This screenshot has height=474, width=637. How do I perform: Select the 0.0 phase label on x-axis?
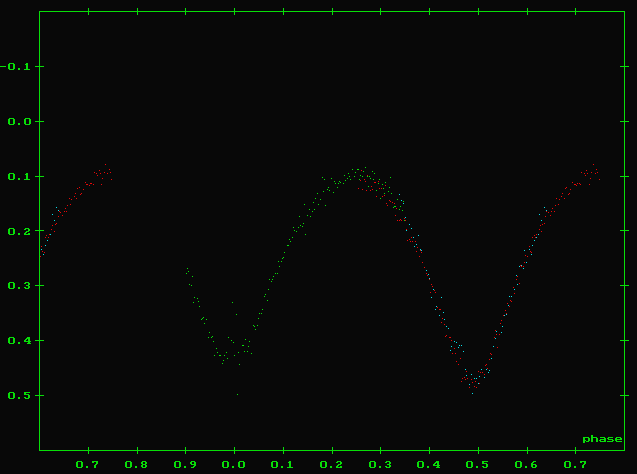pos(234,465)
